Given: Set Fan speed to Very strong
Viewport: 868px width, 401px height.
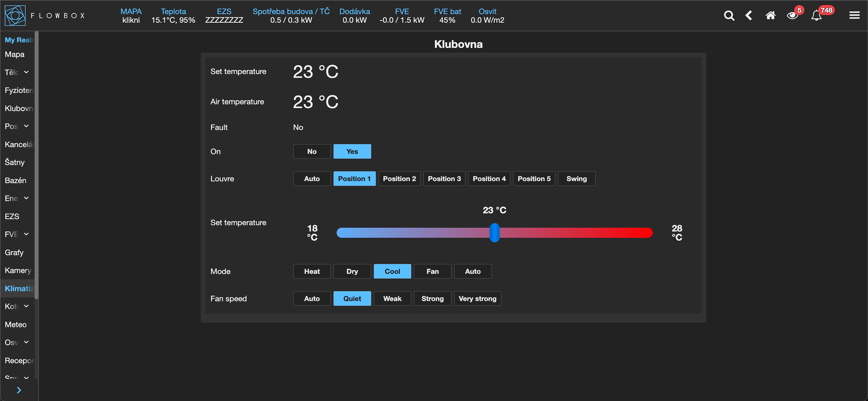Looking at the screenshot, I should click(478, 299).
